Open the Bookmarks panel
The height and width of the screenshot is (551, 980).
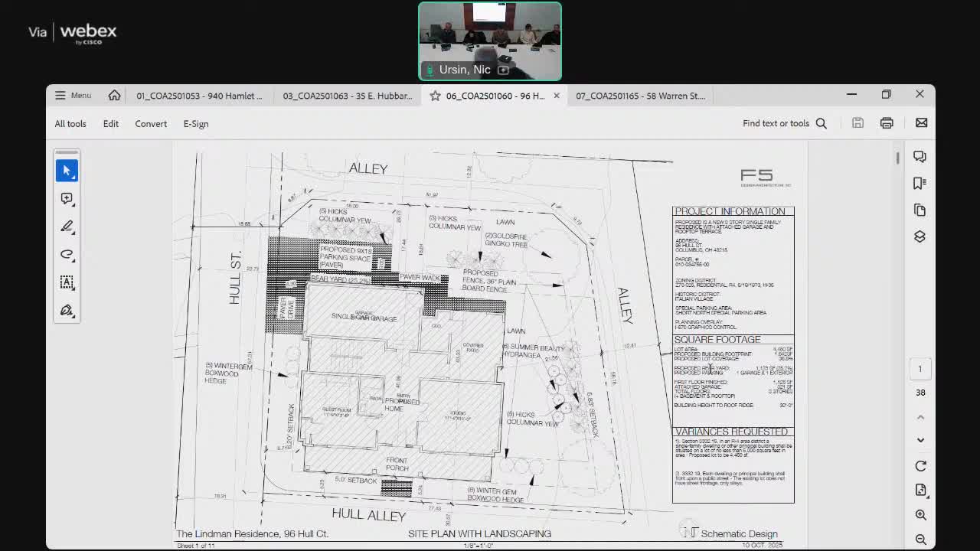coord(920,183)
